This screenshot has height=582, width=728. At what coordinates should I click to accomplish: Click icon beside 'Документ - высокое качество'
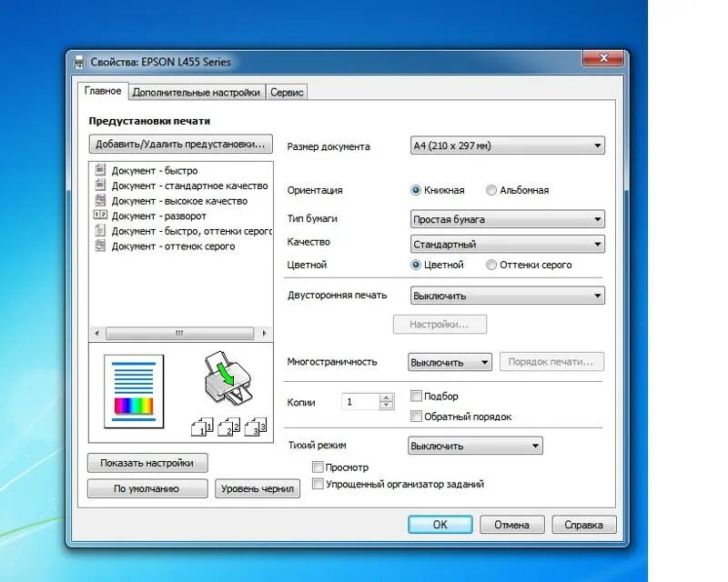[100, 200]
